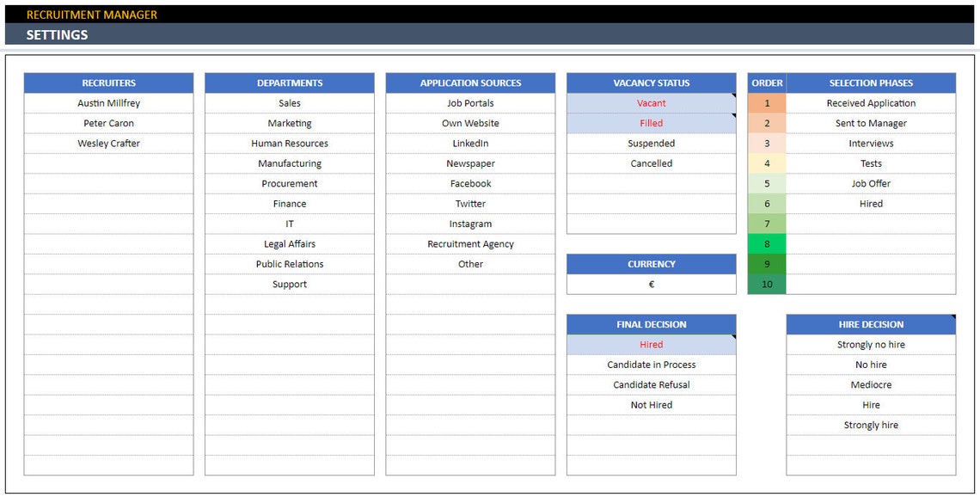
Task: Select the euro currency symbol cell
Action: [x=652, y=284]
